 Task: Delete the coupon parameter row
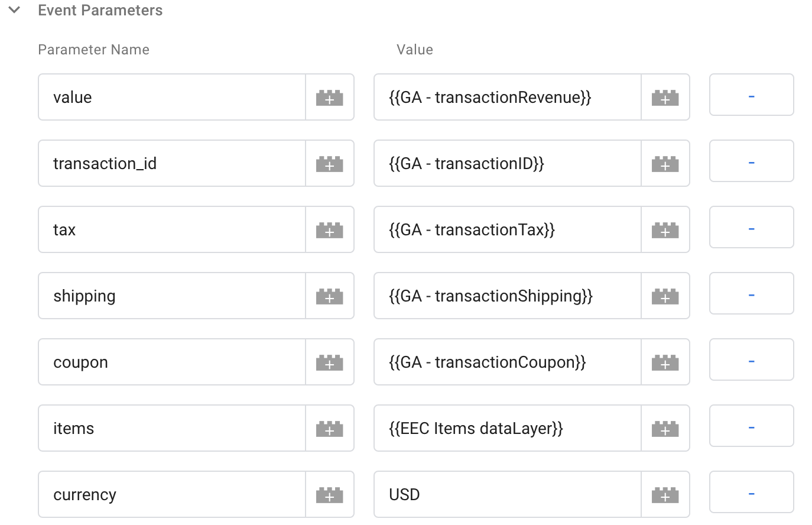coord(751,359)
